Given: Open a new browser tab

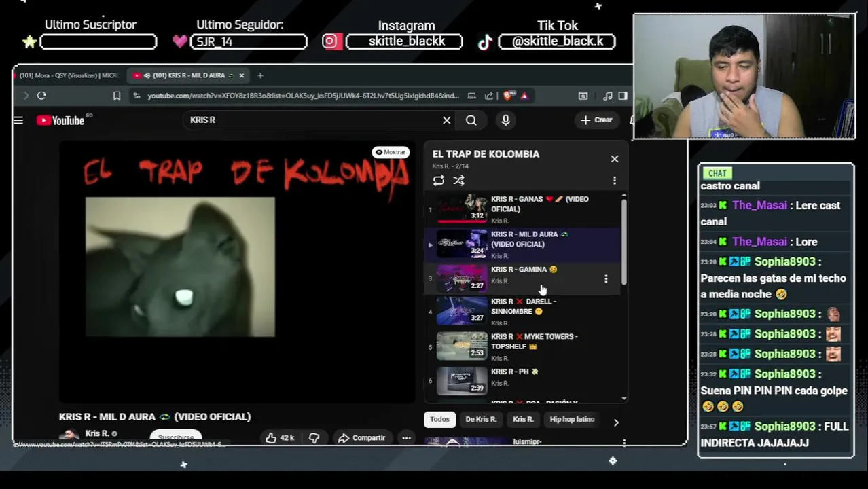Looking at the screenshot, I should [x=260, y=75].
